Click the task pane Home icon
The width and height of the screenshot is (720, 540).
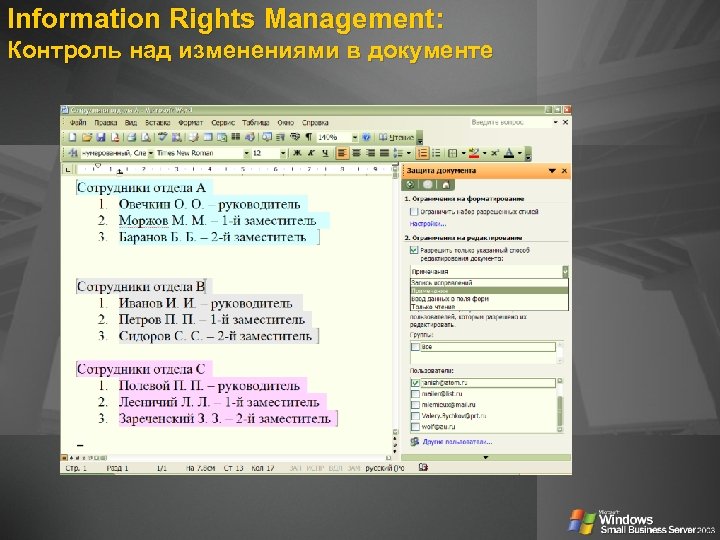pyautogui.click(x=445, y=185)
